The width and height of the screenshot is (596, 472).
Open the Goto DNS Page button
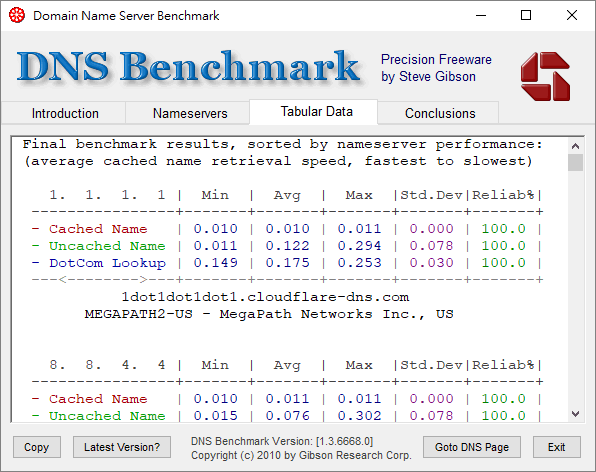point(472,447)
